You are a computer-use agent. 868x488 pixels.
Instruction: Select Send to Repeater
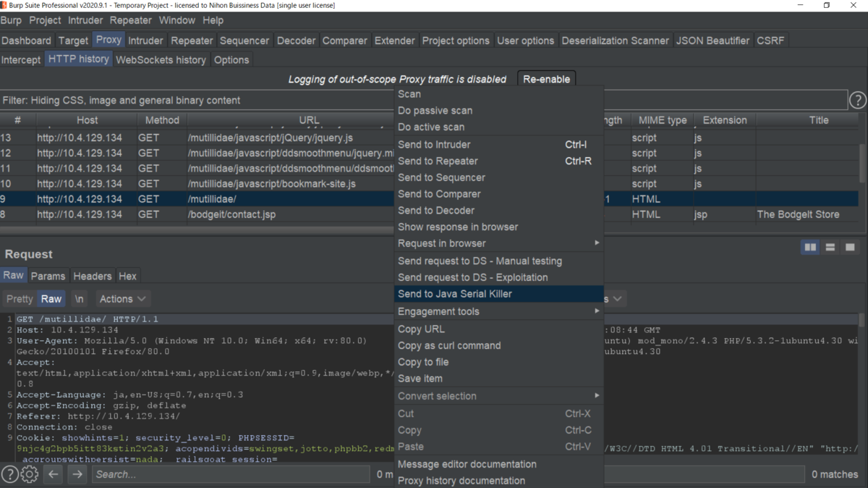(499, 161)
